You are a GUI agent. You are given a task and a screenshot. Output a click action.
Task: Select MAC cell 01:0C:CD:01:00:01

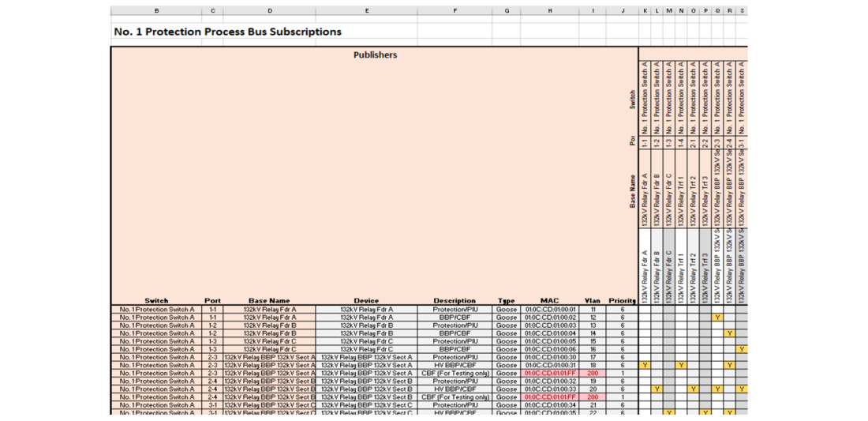[550, 309]
